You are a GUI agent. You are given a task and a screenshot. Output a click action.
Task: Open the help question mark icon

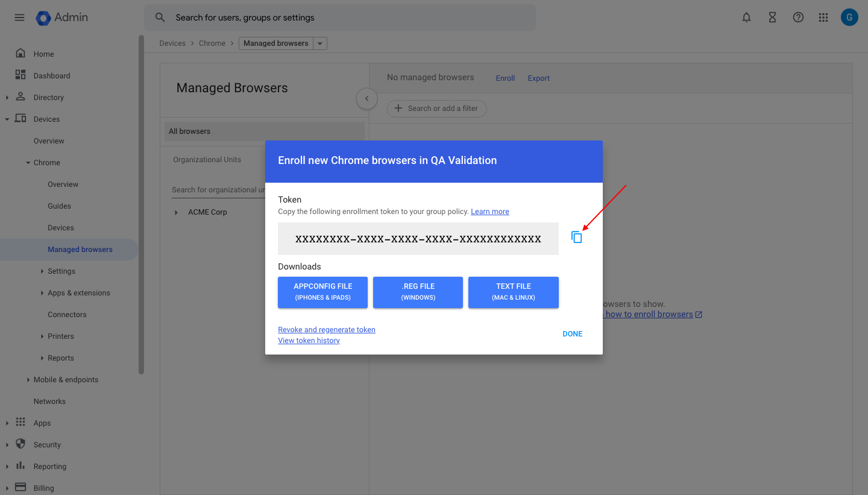click(x=798, y=17)
